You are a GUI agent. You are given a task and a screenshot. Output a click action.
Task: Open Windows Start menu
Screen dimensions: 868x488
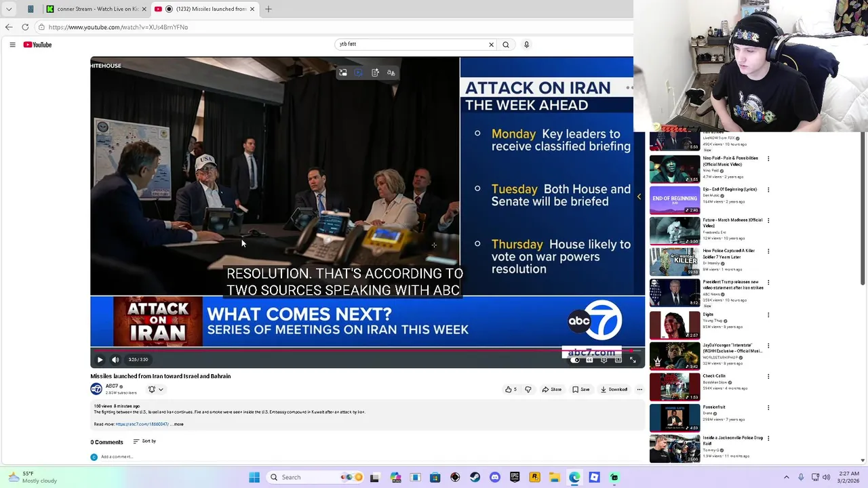[x=254, y=477]
